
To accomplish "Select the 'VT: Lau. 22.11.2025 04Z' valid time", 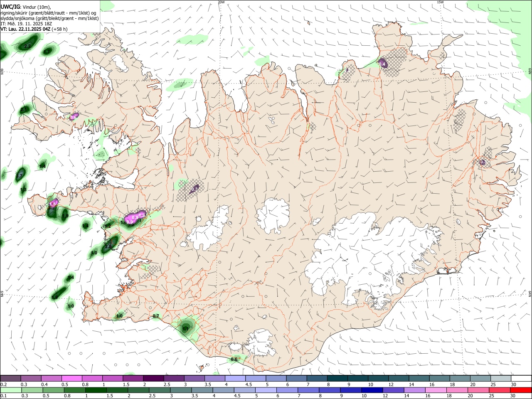I will point(25,29).
